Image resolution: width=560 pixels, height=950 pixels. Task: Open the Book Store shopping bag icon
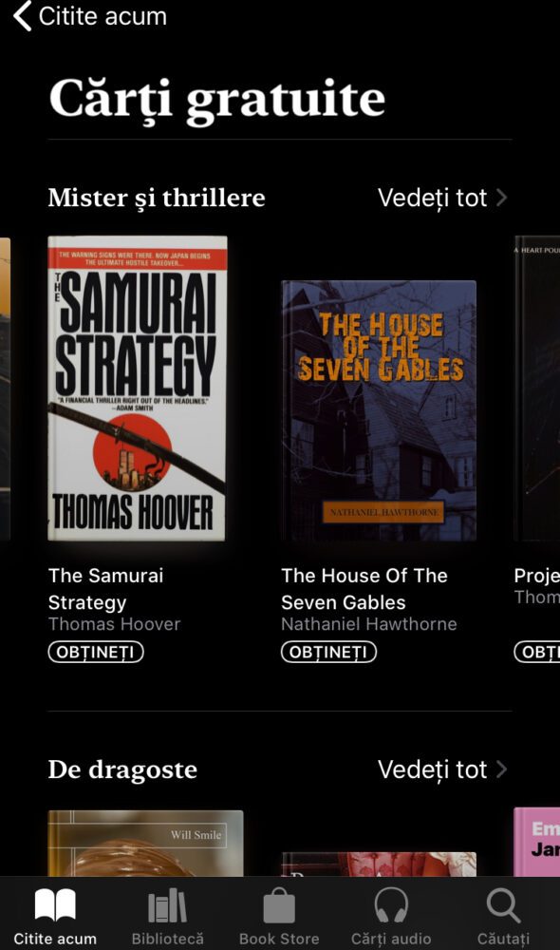[279, 906]
